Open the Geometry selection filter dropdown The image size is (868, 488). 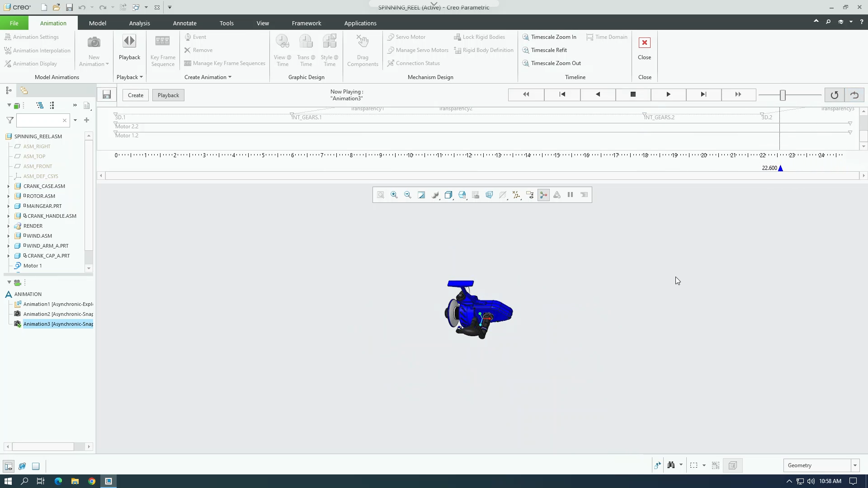click(x=854, y=465)
